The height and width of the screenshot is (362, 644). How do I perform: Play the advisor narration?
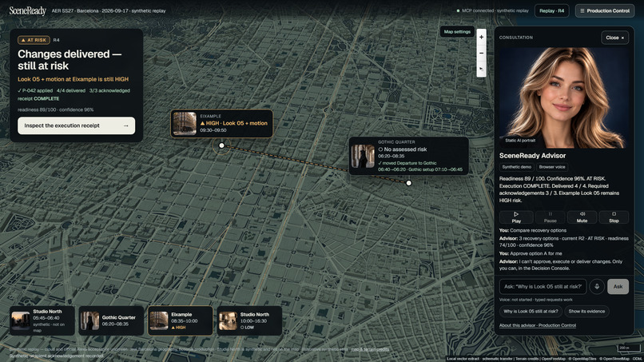tap(516, 217)
